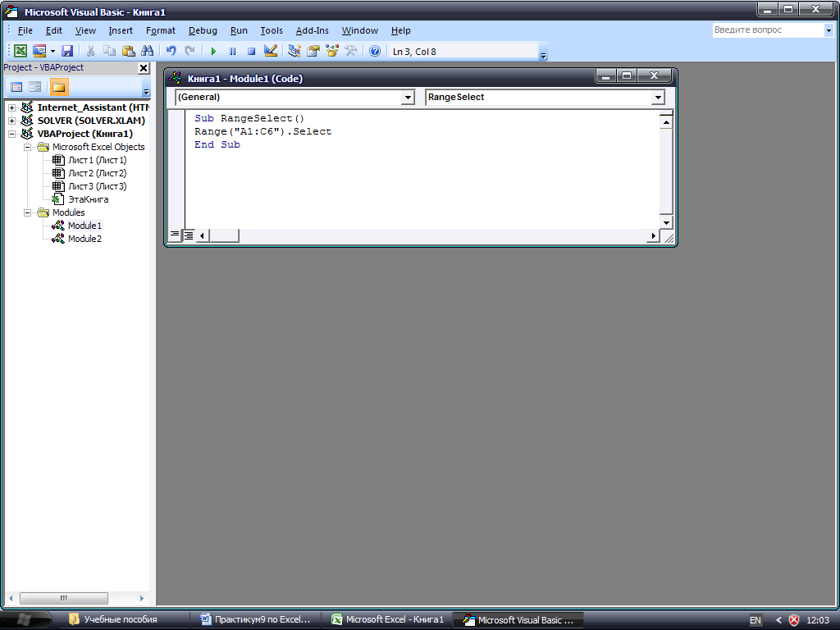Click View Object icon in Project panel
This screenshot has width=840, height=630.
click(34, 87)
